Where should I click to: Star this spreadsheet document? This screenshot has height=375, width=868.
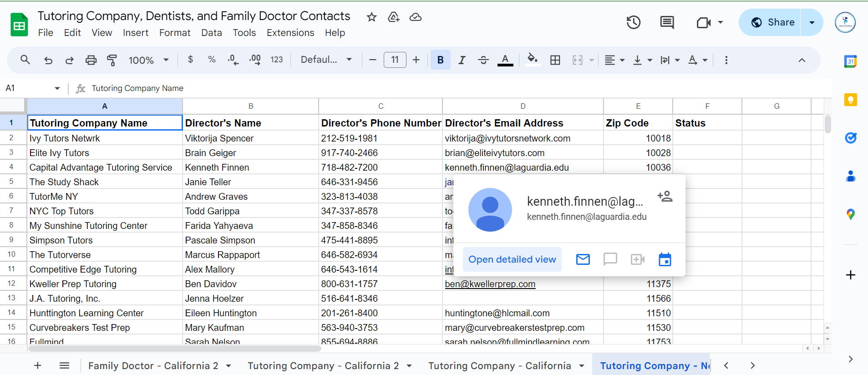coord(372,17)
